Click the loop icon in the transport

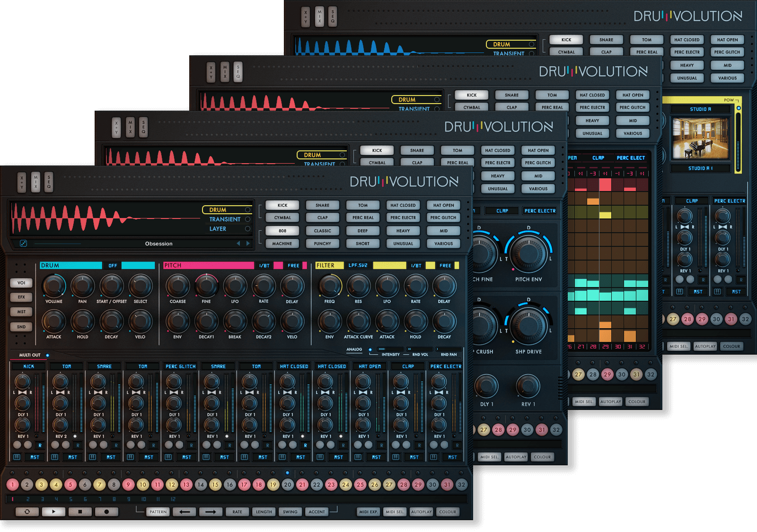27,512
